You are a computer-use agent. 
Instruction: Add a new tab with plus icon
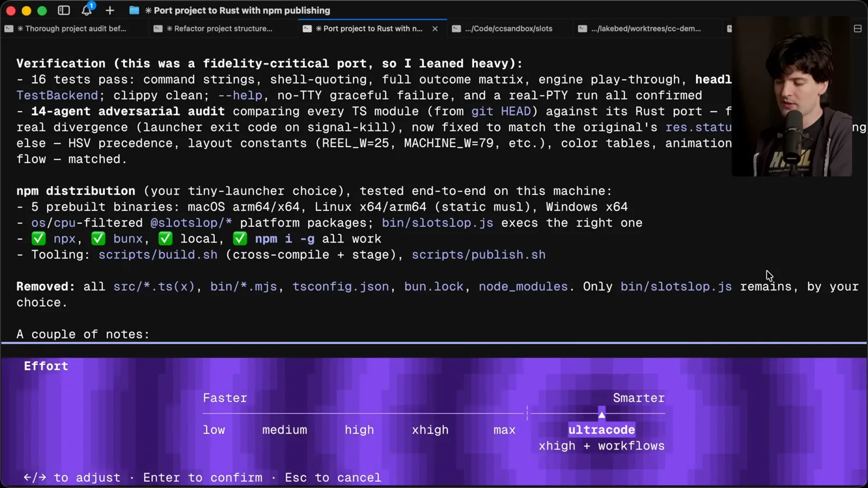point(110,10)
